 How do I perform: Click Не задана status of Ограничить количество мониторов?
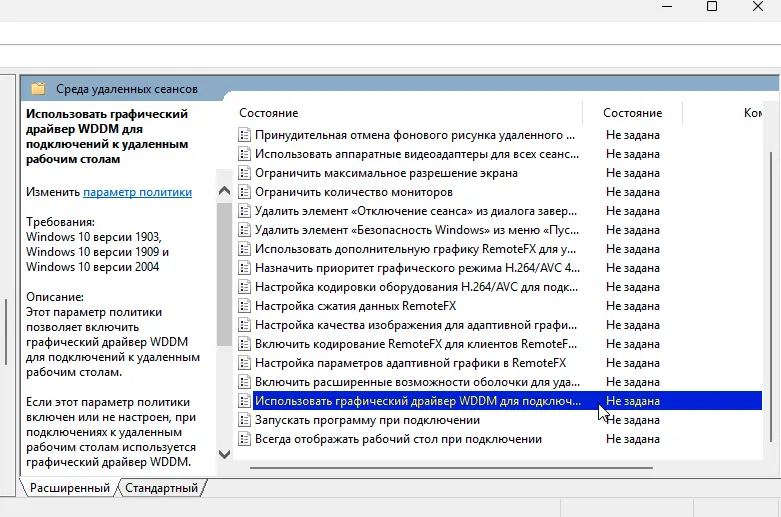(x=633, y=192)
